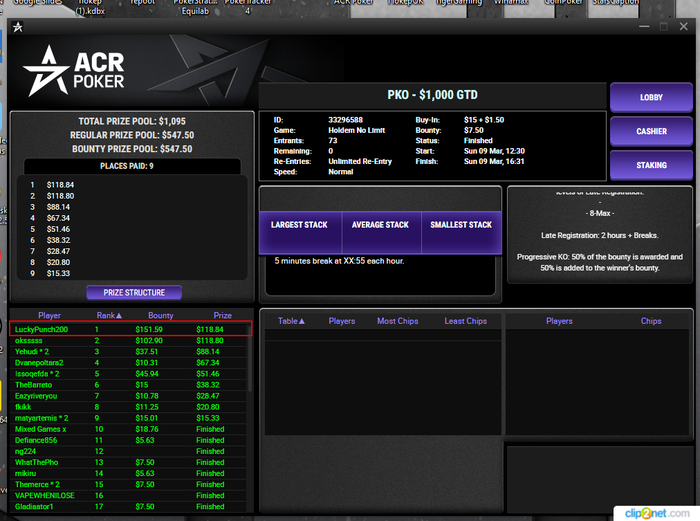The image size is (700, 521).
Task: Sort tables by Least Chips column
Action: [x=465, y=321]
